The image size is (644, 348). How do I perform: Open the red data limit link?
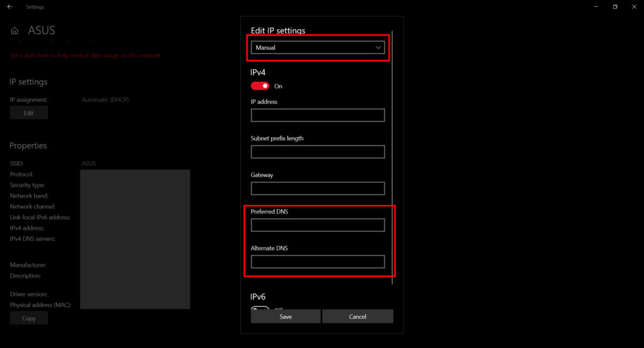86,55
